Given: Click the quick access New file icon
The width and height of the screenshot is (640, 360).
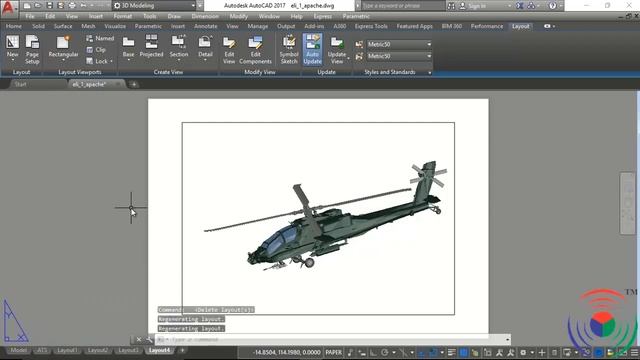Looking at the screenshot, I should 27,6.
